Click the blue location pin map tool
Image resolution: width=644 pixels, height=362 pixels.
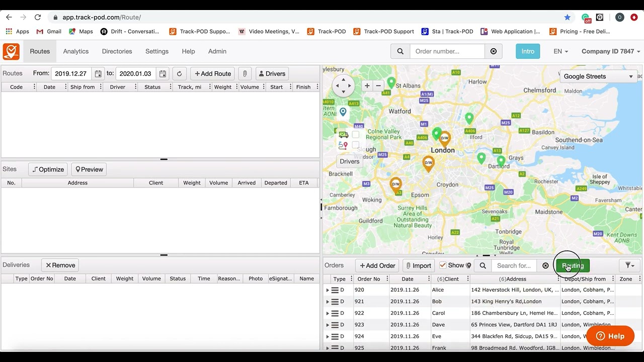point(343,112)
